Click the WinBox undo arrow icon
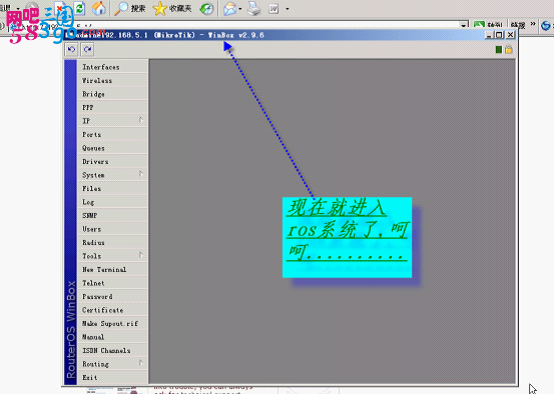Image resolution: width=554 pixels, height=394 pixels. 71,49
